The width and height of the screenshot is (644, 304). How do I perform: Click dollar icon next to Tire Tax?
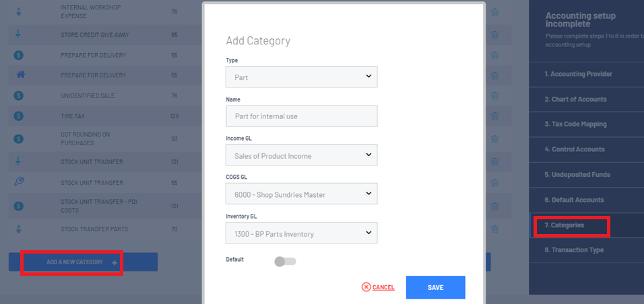point(19,117)
